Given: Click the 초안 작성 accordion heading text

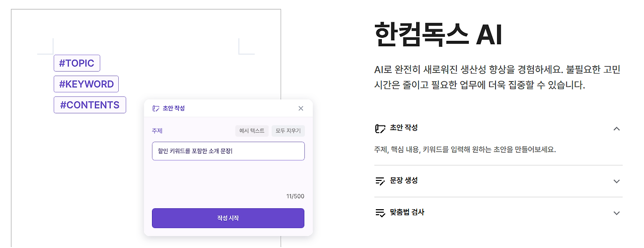Looking at the screenshot, I should (404, 128).
